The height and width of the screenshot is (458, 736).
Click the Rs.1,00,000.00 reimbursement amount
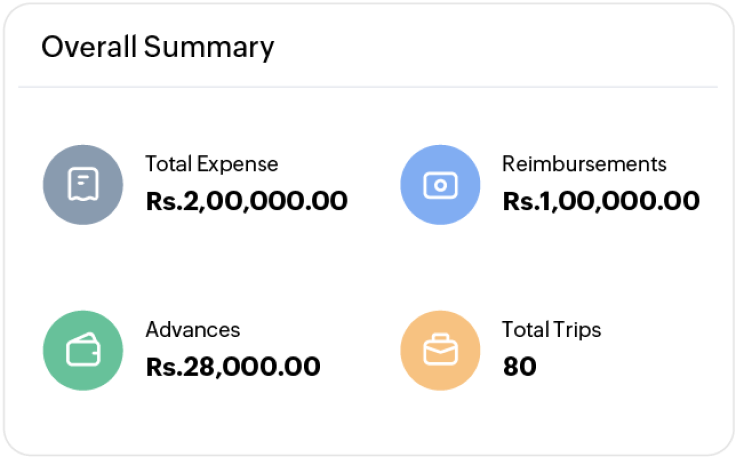[601, 201]
